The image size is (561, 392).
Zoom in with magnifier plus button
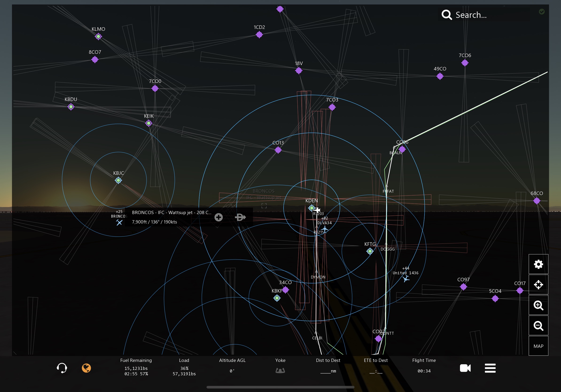coord(538,305)
